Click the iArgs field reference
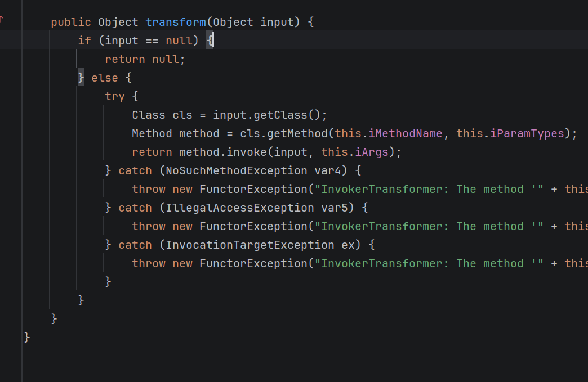The image size is (588, 382). click(372, 152)
